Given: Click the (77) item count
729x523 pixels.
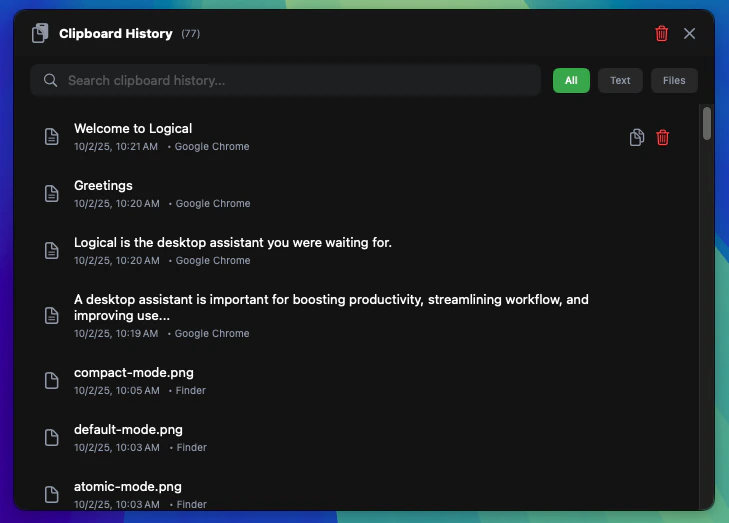Looking at the screenshot, I should (x=191, y=33).
